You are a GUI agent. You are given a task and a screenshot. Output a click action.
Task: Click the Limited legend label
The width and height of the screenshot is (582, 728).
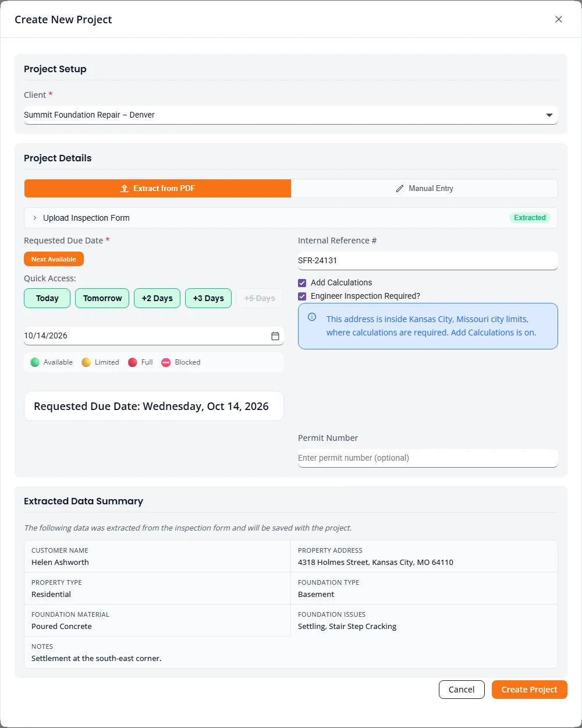click(107, 362)
